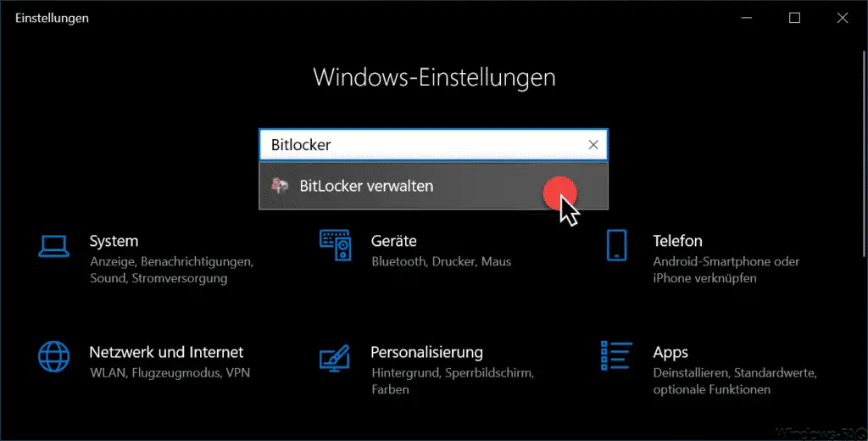Open the Netzwerk und Internet globe icon
The image size is (868, 441).
53,355
